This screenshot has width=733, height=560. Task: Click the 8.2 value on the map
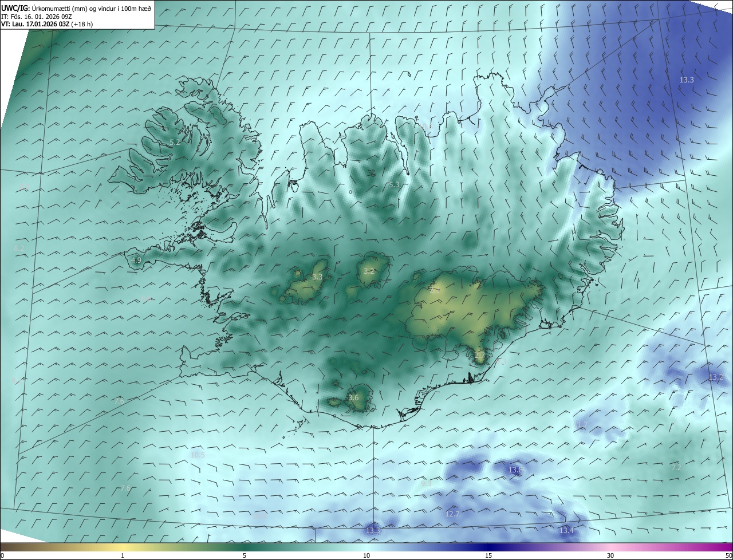tap(19, 248)
